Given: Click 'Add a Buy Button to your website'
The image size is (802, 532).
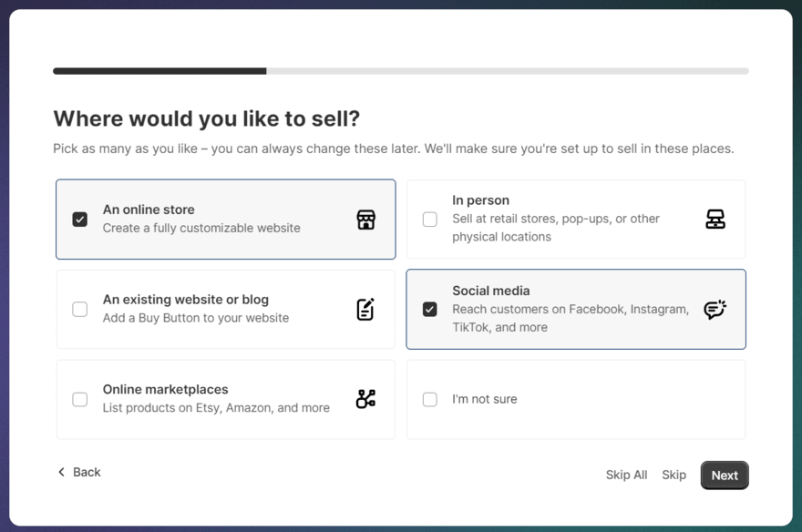Looking at the screenshot, I should coord(196,318).
